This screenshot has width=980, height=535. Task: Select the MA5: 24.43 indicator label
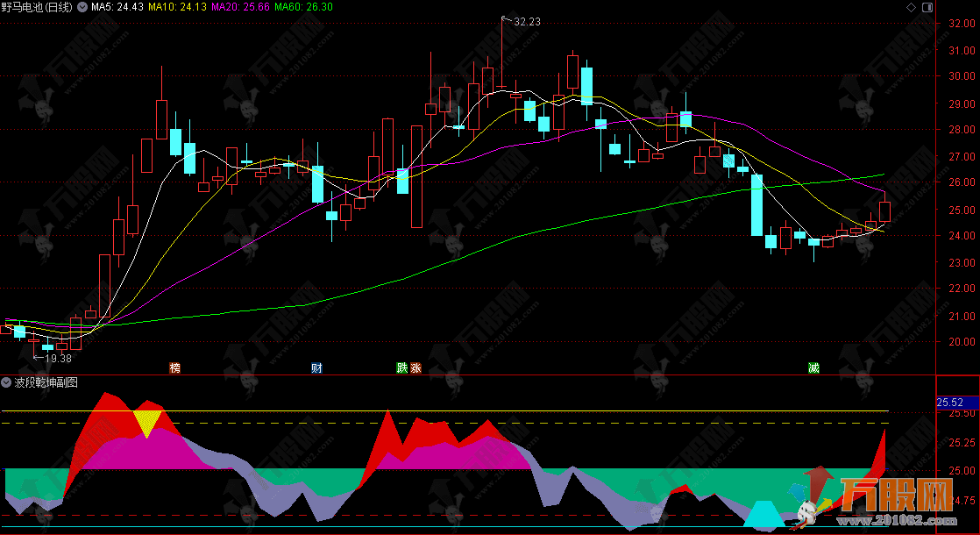pos(117,8)
